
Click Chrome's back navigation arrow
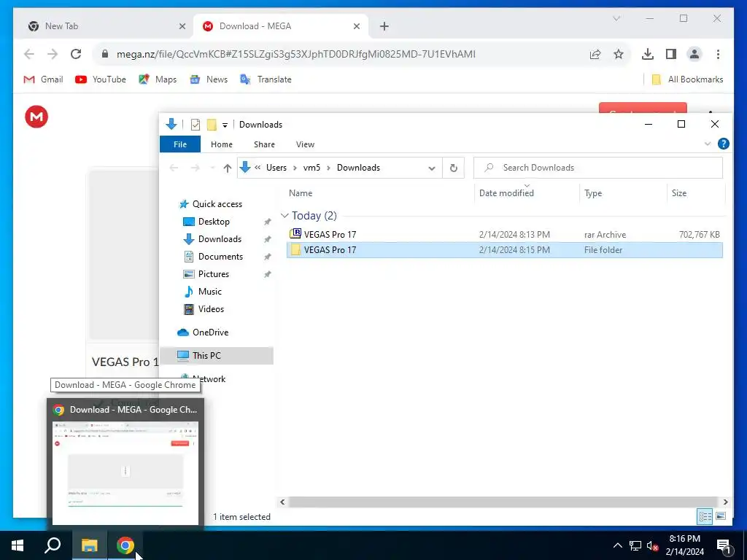click(29, 54)
